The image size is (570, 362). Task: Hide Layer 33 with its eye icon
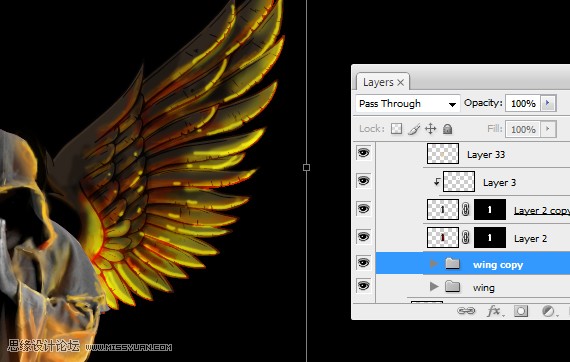tap(364, 153)
